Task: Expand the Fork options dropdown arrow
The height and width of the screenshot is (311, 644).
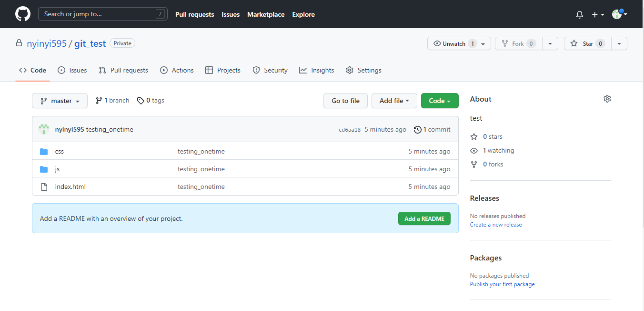Action: 550,43
